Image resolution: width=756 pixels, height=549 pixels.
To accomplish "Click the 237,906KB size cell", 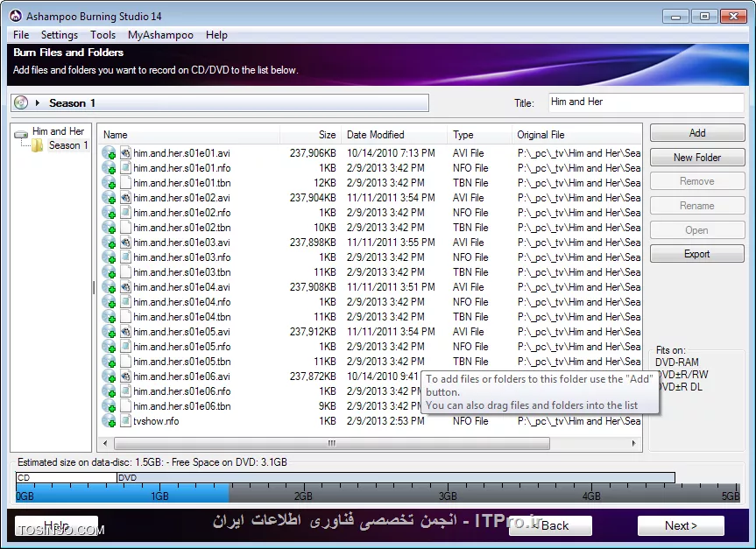I will [313, 153].
